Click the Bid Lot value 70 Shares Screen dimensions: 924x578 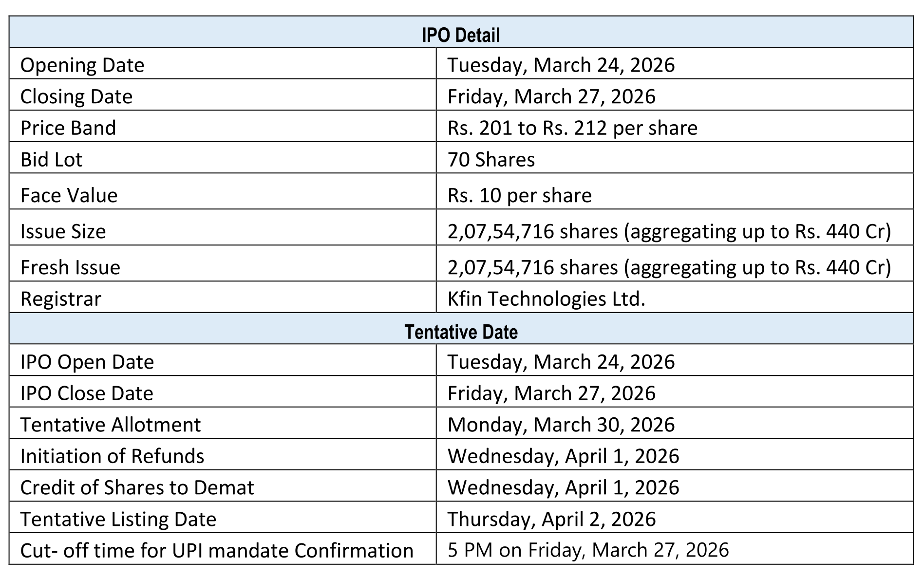[x=491, y=160]
